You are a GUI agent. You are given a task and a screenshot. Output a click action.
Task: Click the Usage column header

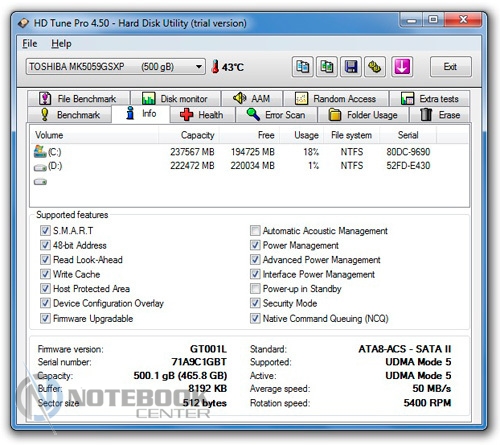tap(301, 135)
